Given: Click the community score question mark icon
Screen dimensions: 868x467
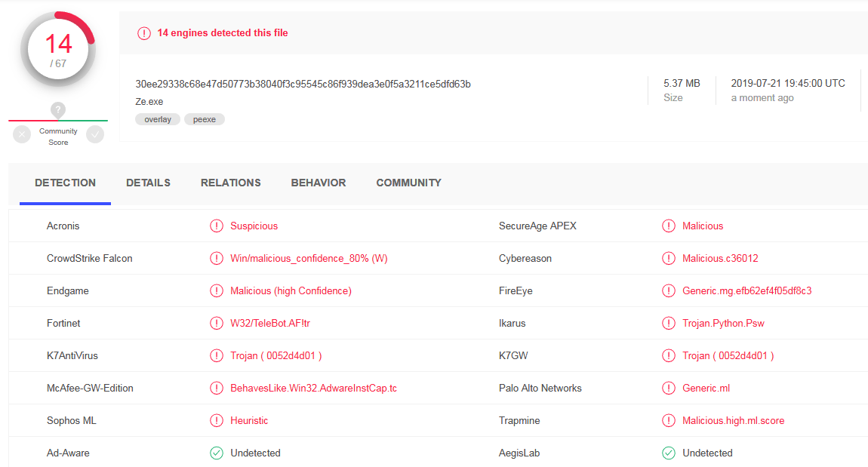Looking at the screenshot, I should (57, 109).
